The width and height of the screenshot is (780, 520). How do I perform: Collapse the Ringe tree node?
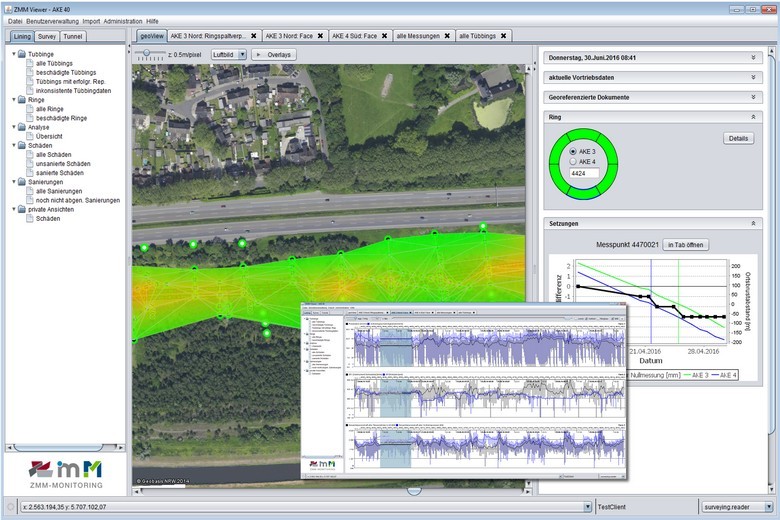14,100
